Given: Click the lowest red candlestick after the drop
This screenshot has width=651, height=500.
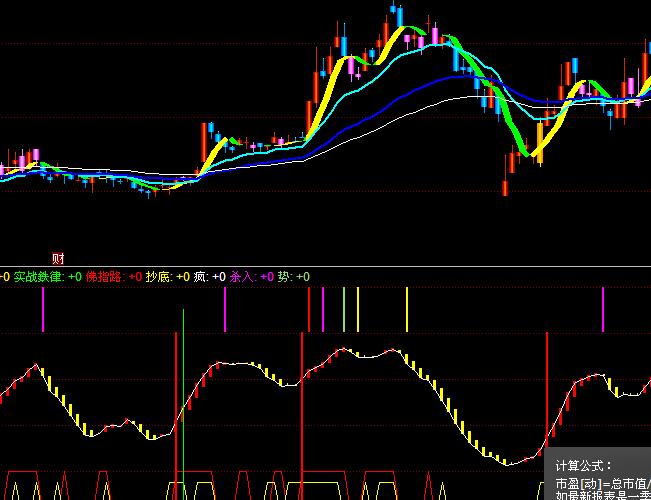Looking at the screenshot, I should tap(505, 185).
